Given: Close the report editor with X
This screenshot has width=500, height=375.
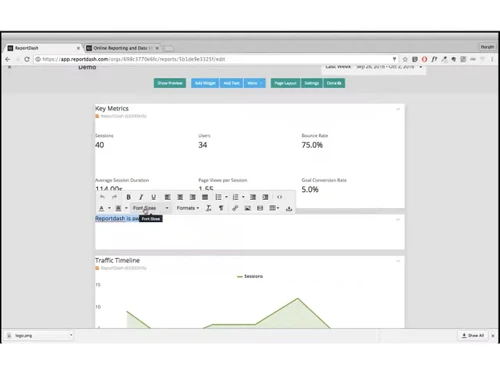Looking at the screenshot, I should [x=10, y=67].
